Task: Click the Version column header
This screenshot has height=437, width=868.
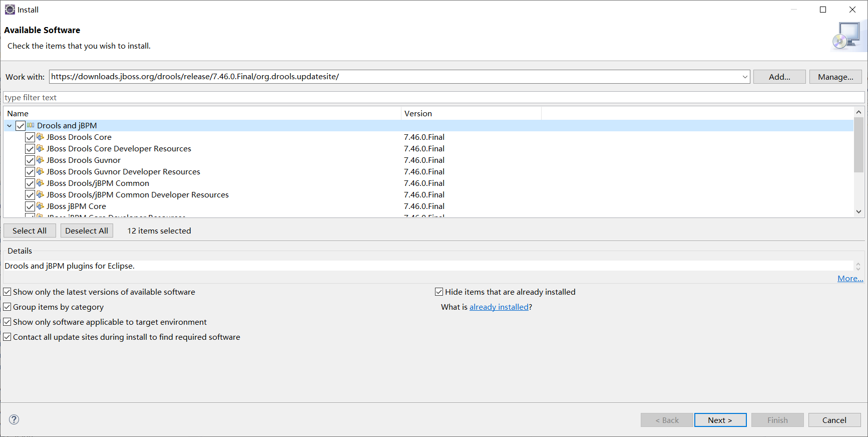Action: pyautogui.click(x=471, y=113)
